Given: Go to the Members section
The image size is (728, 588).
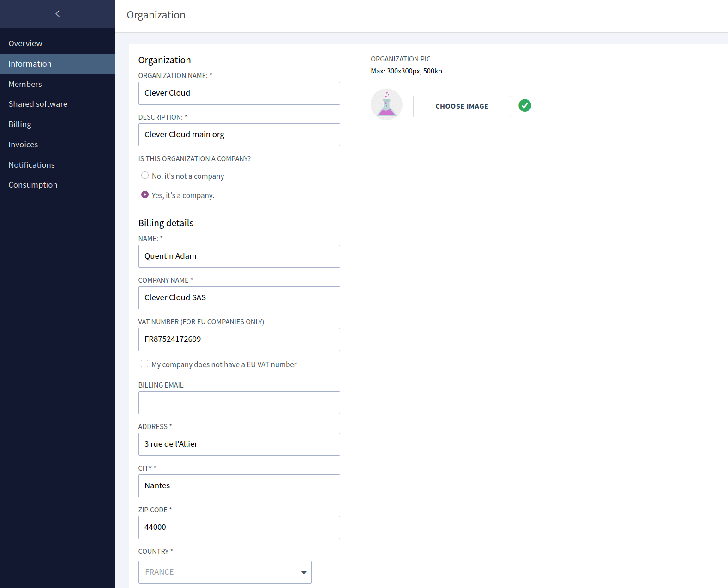Looking at the screenshot, I should coord(25,84).
